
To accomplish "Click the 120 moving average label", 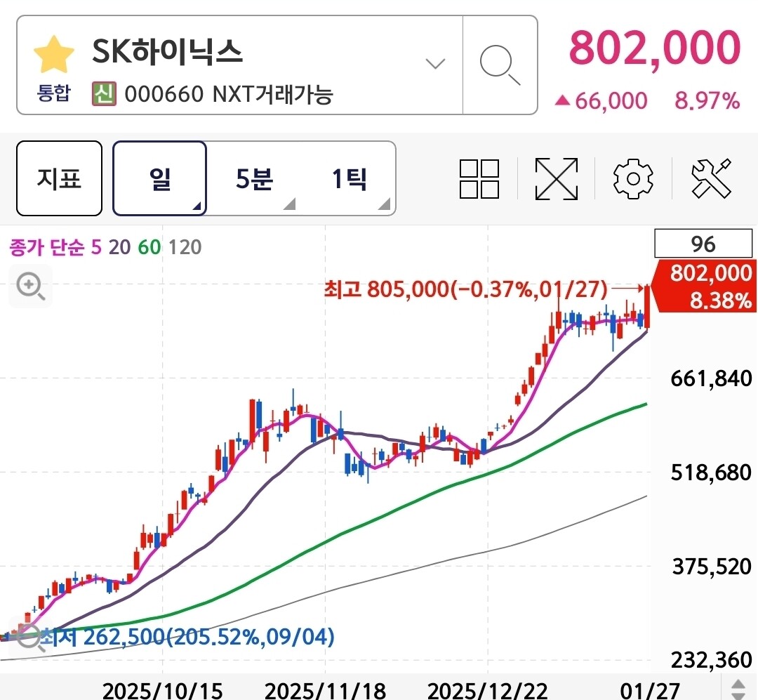I will coord(185,247).
